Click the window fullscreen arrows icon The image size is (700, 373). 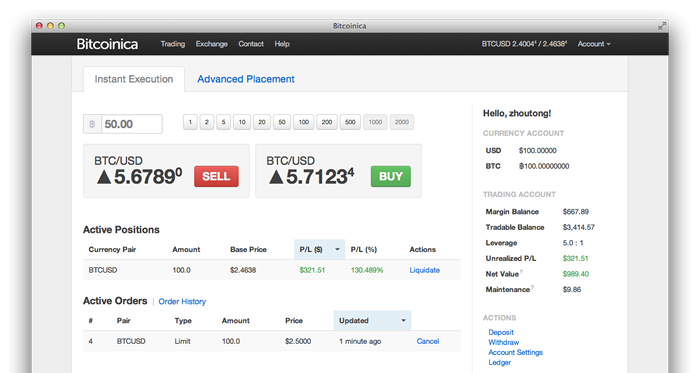pyautogui.click(x=662, y=26)
